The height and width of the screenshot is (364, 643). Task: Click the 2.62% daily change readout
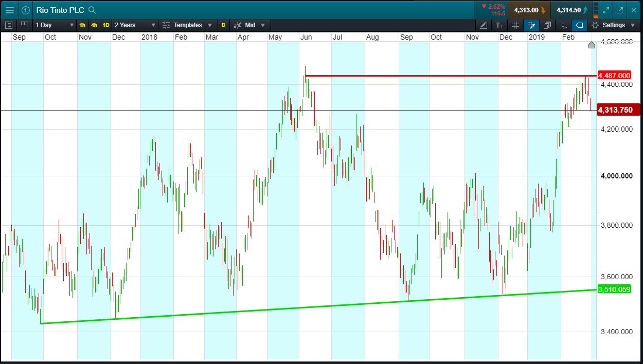(x=493, y=6)
